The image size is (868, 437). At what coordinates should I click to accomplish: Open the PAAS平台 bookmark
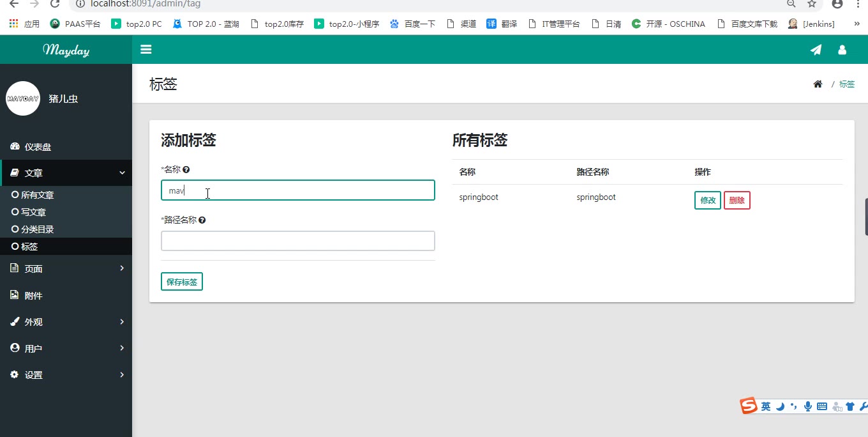pyautogui.click(x=75, y=24)
